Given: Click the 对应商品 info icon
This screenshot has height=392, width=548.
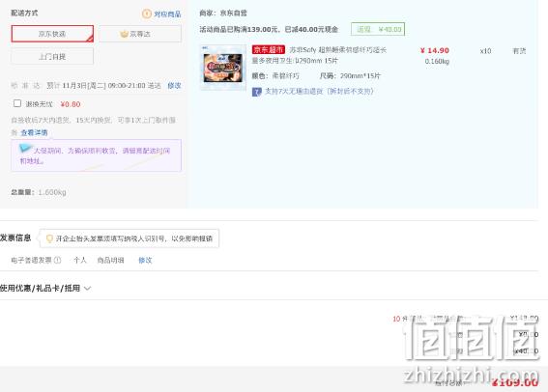Looking at the screenshot, I should (147, 14).
